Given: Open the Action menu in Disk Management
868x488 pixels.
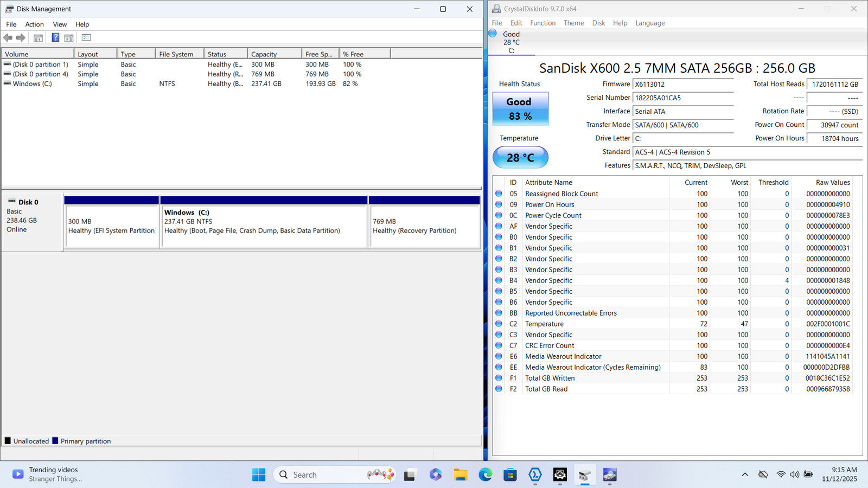Looking at the screenshot, I should [34, 24].
